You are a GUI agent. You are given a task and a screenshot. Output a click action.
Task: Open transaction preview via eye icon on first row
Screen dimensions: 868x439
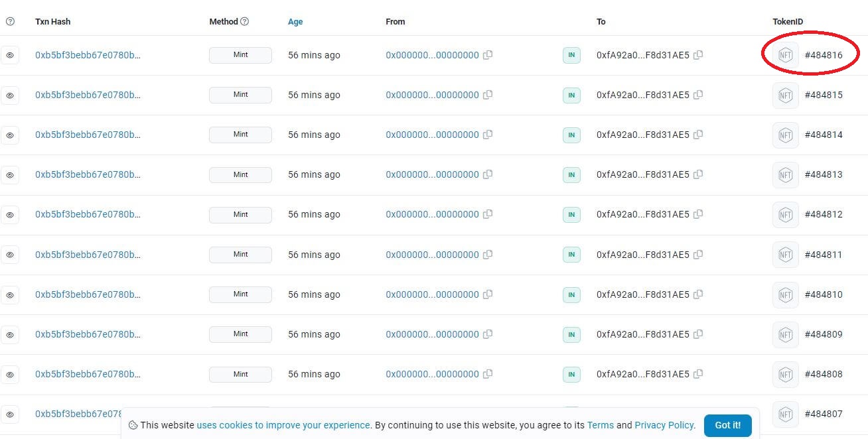10,55
